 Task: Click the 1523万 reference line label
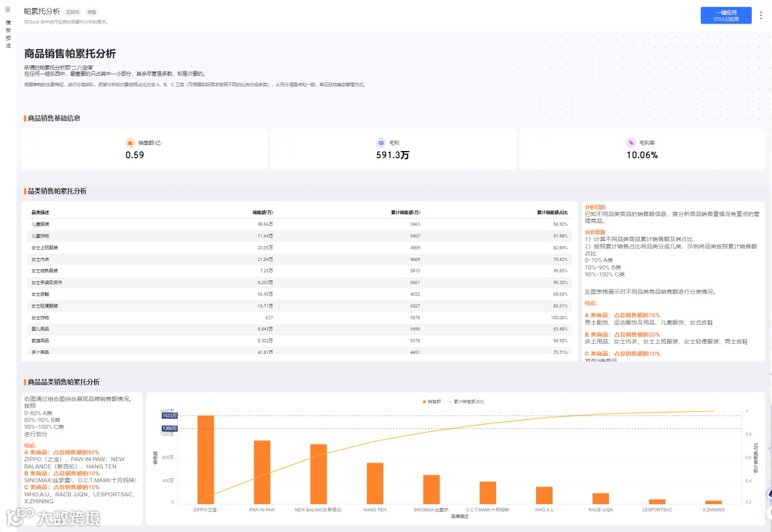169,415
